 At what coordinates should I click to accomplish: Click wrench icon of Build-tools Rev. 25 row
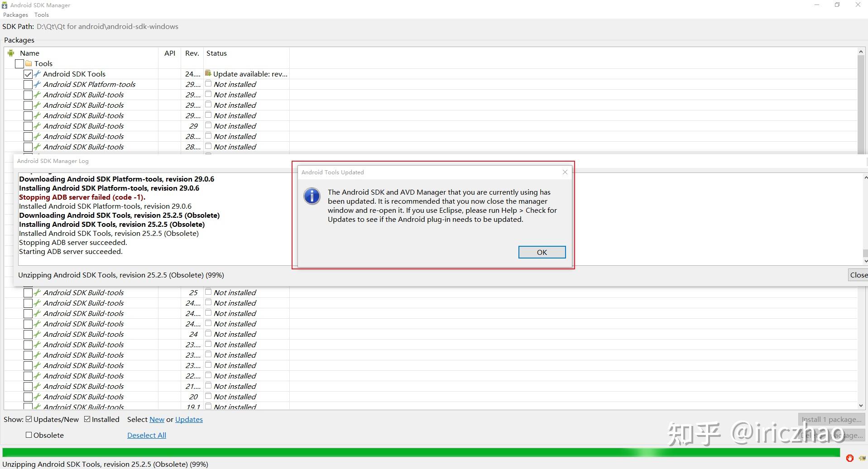click(38, 292)
